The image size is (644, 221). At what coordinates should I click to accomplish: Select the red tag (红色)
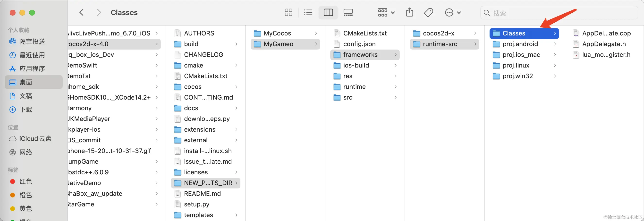point(34,181)
